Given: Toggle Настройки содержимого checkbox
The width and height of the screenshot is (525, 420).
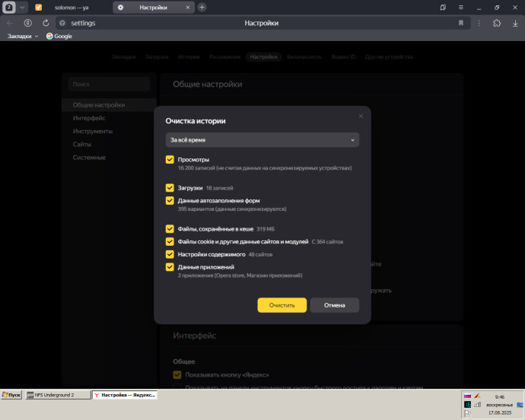Looking at the screenshot, I should [170, 254].
